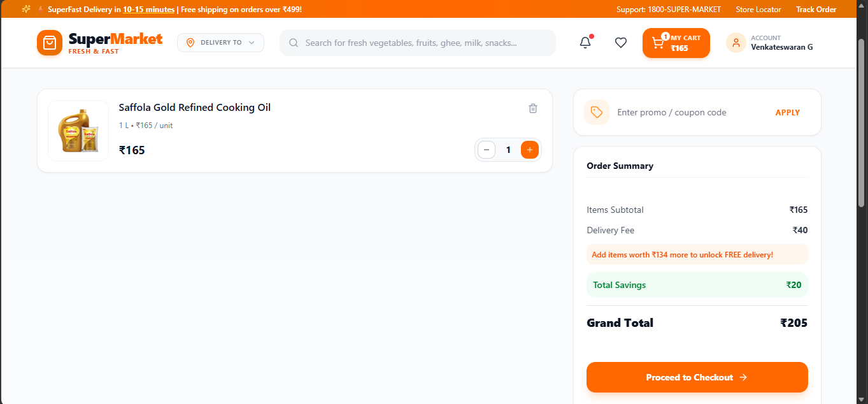This screenshot has width=868, height=404.
Task: Click the Grand Total ₹205 amount
Action: (x=794, y=323)
